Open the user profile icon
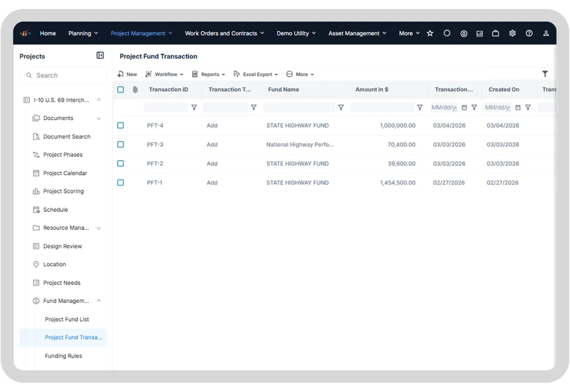570x392 pixels. (546, 33)
